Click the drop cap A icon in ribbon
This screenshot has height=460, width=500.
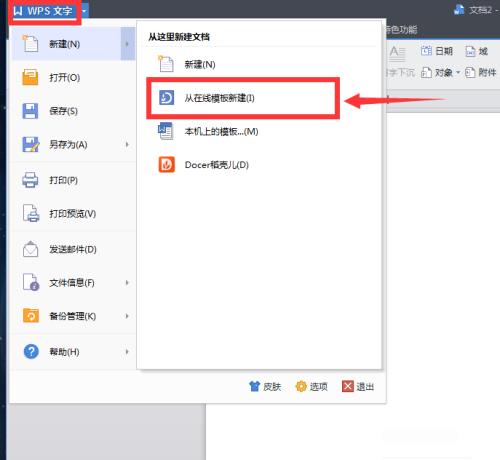397,54
